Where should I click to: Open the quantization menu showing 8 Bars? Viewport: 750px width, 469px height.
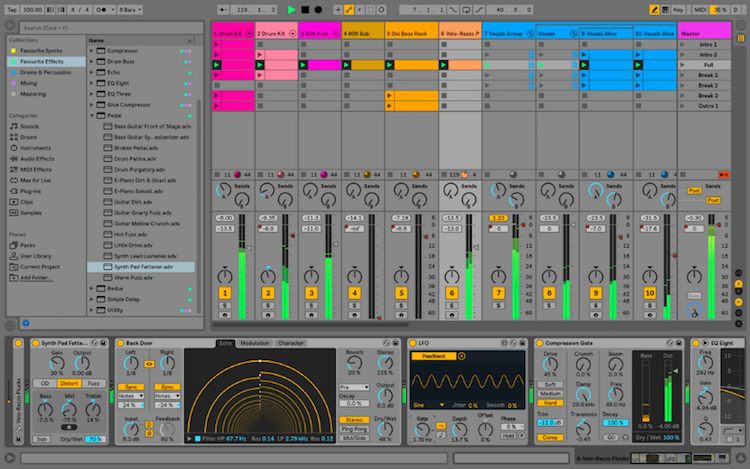pyautogui.click(x=128, y=10)
